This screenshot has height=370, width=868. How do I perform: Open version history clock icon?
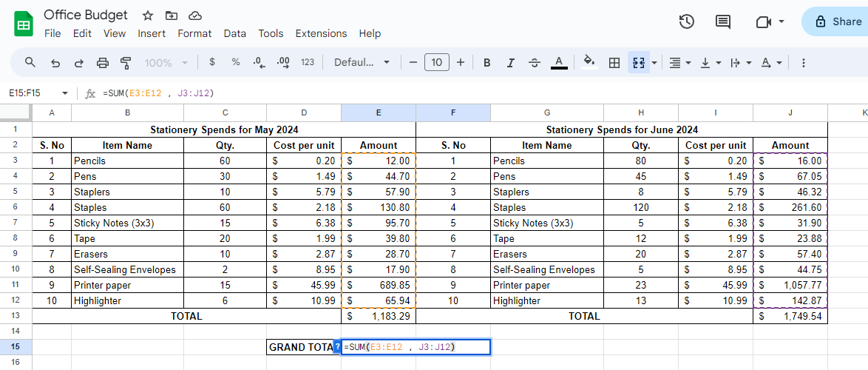(686, 21)
